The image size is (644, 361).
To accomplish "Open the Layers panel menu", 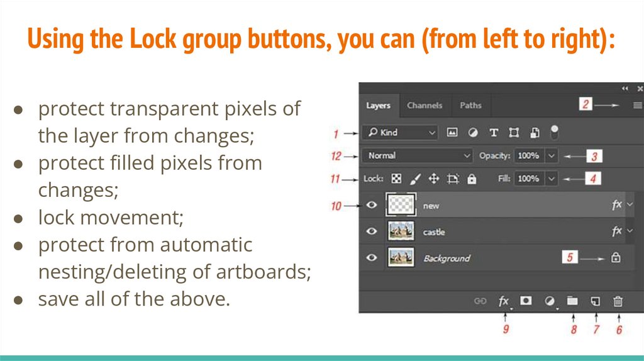I will (x=637, y=106).
